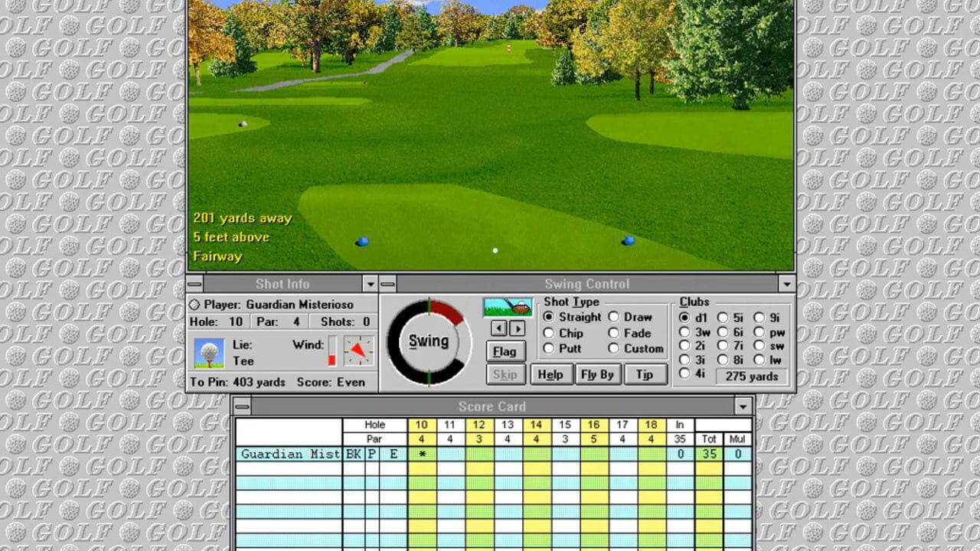Screen dimensions: 980x551
Task: Open the Shot Info control menu box
Action: (195, 284)
